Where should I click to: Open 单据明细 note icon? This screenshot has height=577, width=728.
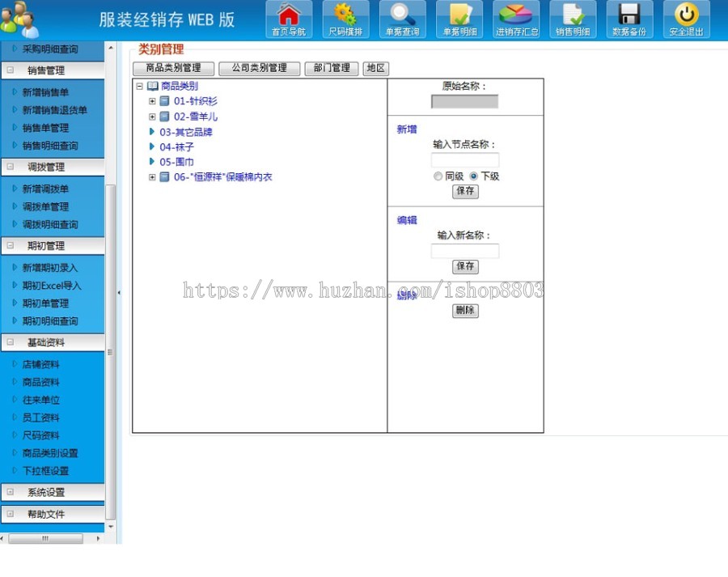[x=459, y=19]
